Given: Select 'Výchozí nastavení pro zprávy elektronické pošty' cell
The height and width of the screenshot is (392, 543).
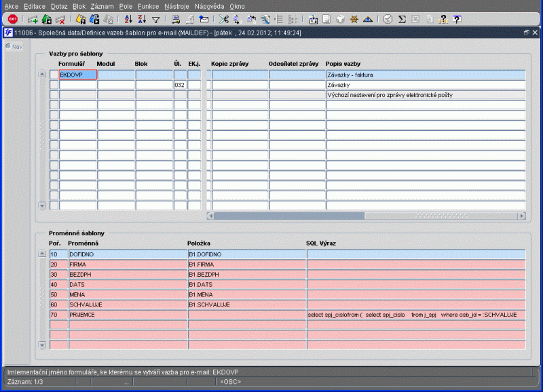Looking at the screenshot, I should pos(426,95).
